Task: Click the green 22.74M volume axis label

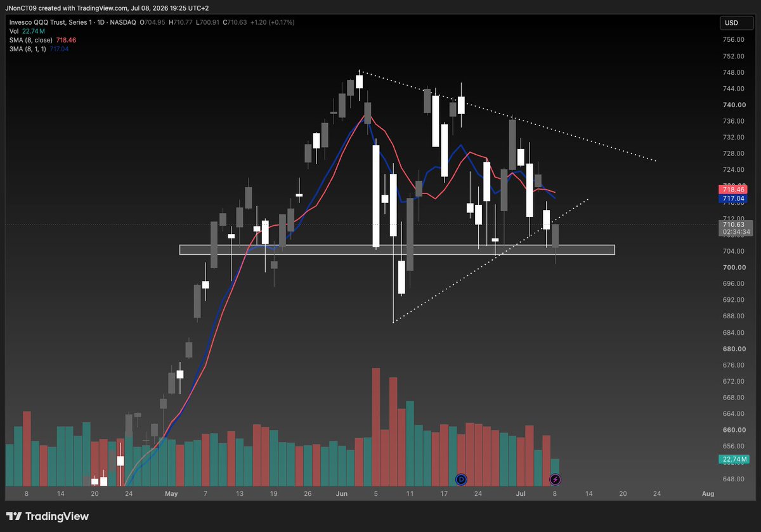Action: coord(732,459)
